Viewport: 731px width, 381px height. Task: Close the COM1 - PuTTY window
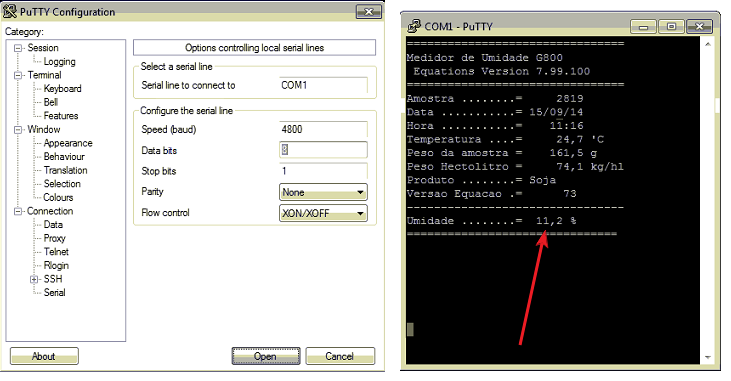(699, 27)
